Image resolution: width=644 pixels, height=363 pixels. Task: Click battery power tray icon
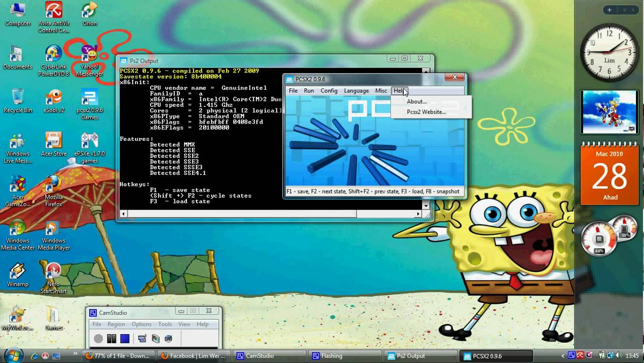(602, 355)
